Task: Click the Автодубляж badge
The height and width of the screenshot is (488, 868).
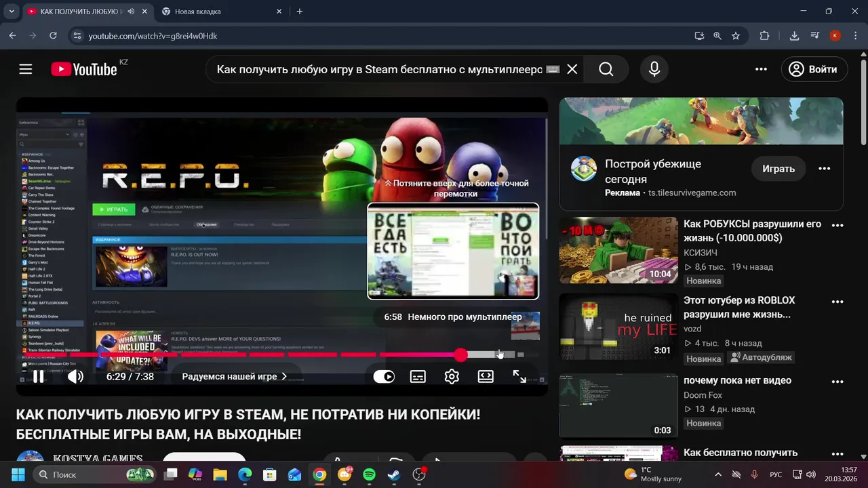Action: pos(762,357)
